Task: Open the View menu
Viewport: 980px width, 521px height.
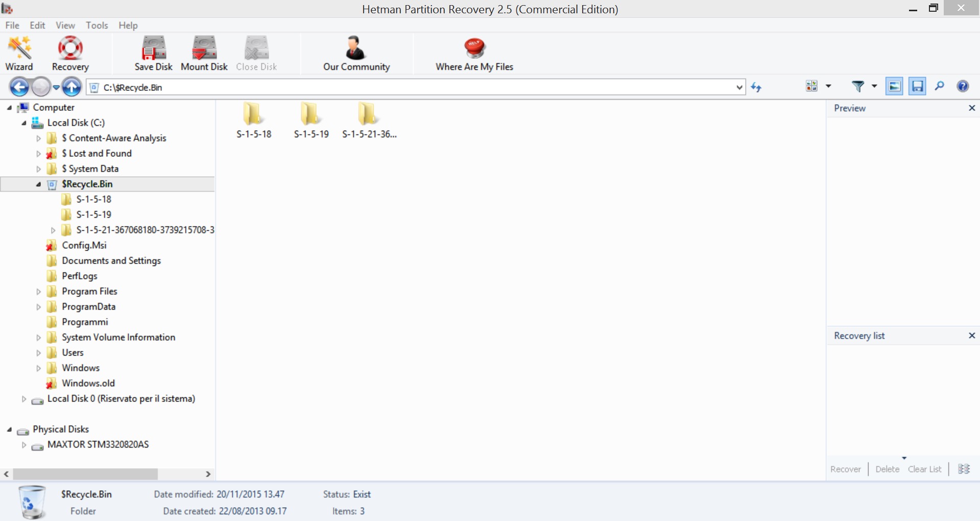Action: point(65,25)
